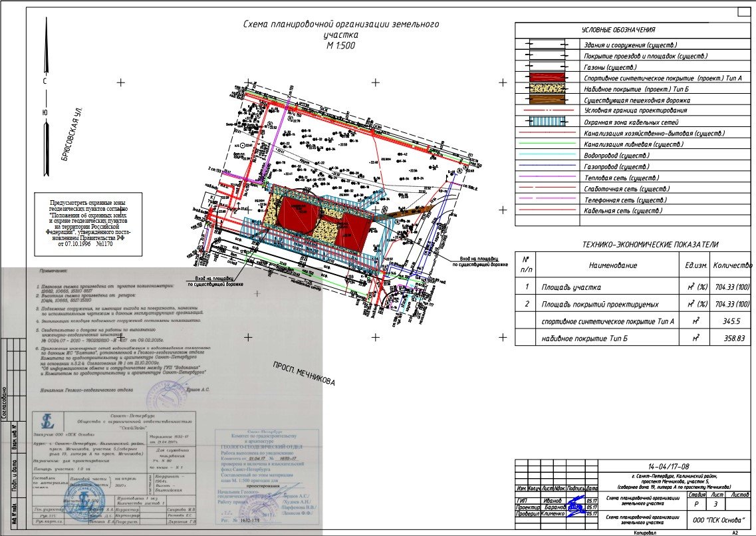Click legend entry 'Телефонная сеть (существ.)'

(x=625, y=200)
